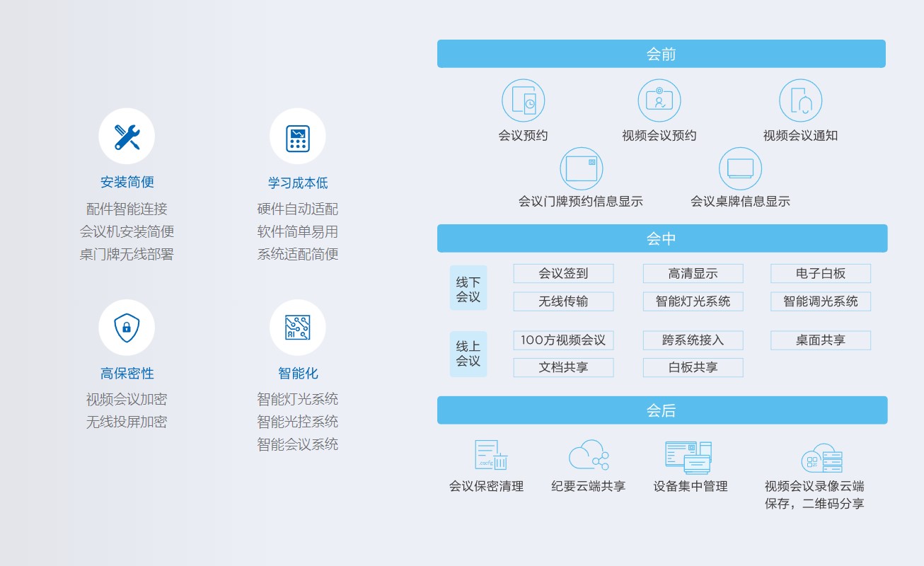Click the 智能灯光系统 button

pyautogui.click(x=693, y=301)
